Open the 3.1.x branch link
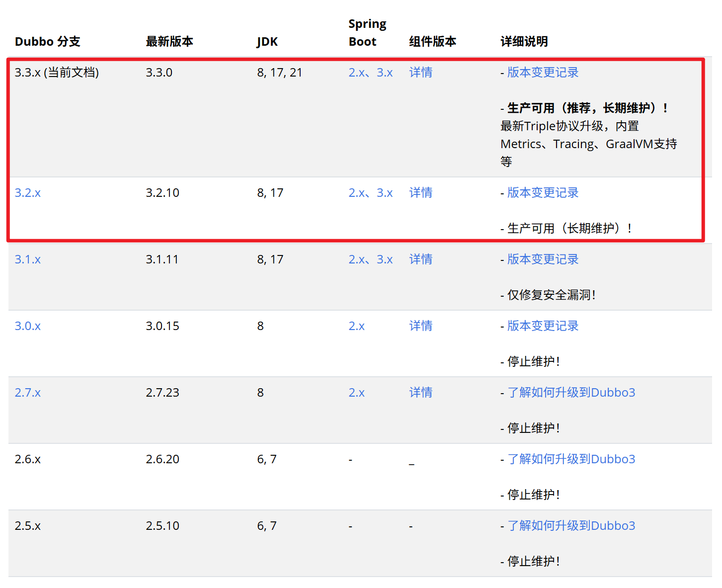 28,259
